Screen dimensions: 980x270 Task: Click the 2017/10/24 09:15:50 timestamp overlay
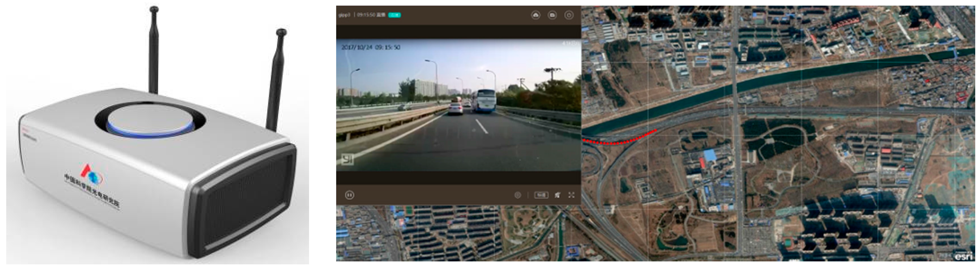pyautogui.click(x=371, y=47)
